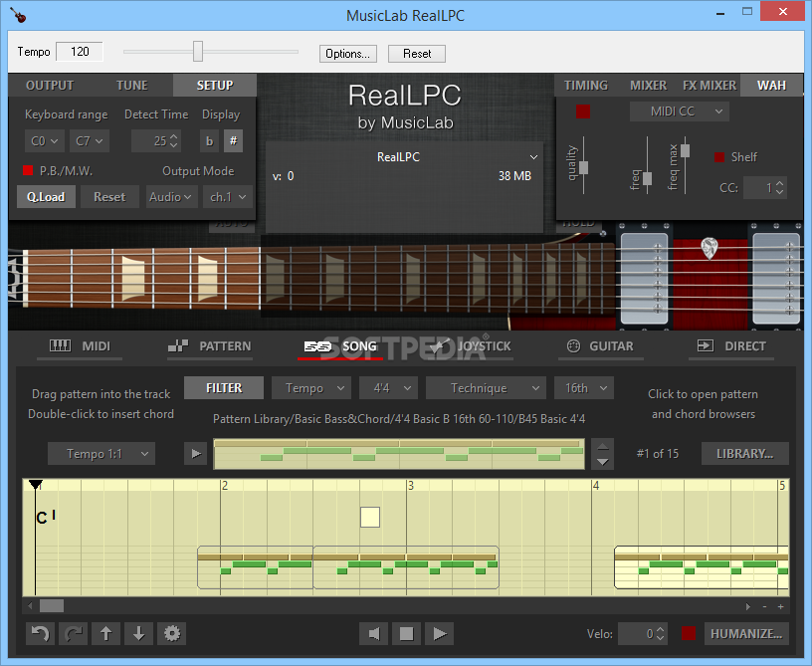Click the Reset button in SETUP panel
This screenshot has width=812, height=666.
(x=109, y=197)
